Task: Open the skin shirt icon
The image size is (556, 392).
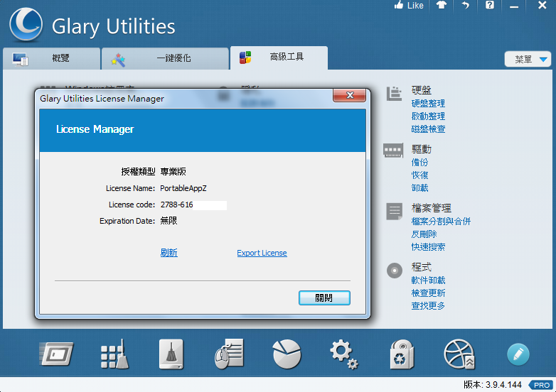Action: 441,5
